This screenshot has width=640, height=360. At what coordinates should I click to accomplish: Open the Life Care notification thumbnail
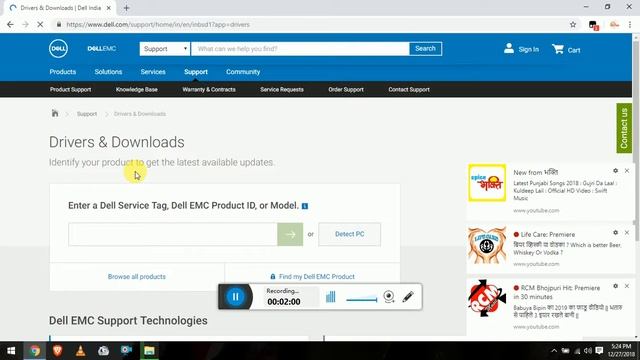tap(487, 245)
